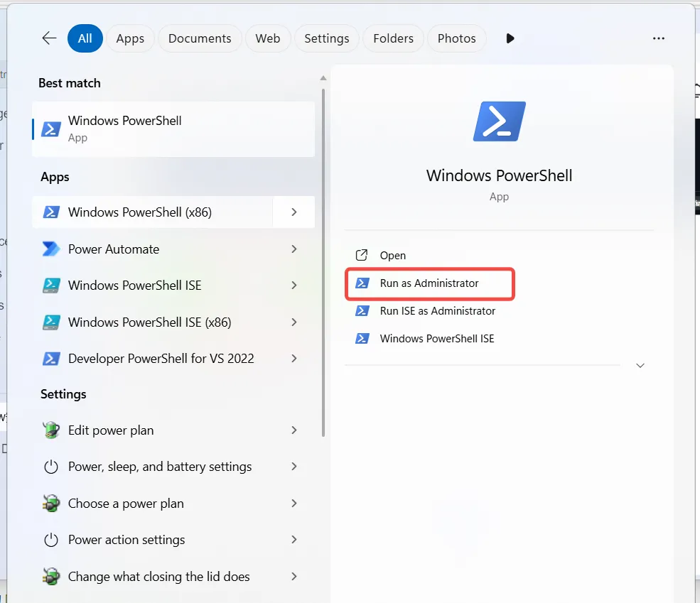Click the Open external-link icon
700x603 pixels.
point(361,255)
